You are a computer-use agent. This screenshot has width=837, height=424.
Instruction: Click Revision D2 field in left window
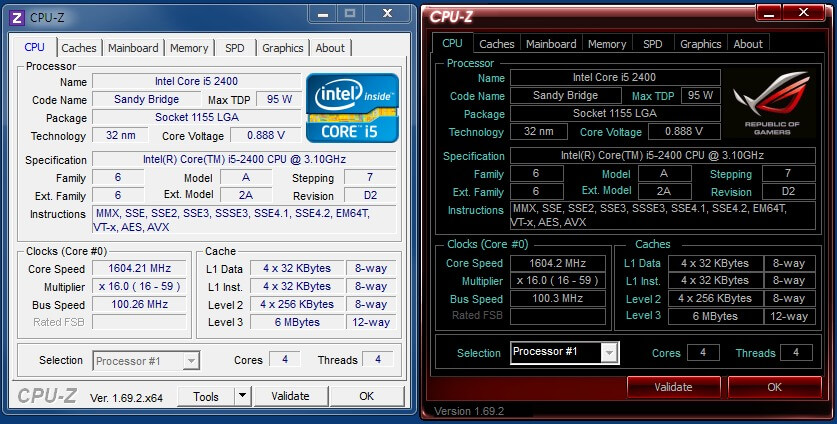pyautogui.click(x=370, y=195)
